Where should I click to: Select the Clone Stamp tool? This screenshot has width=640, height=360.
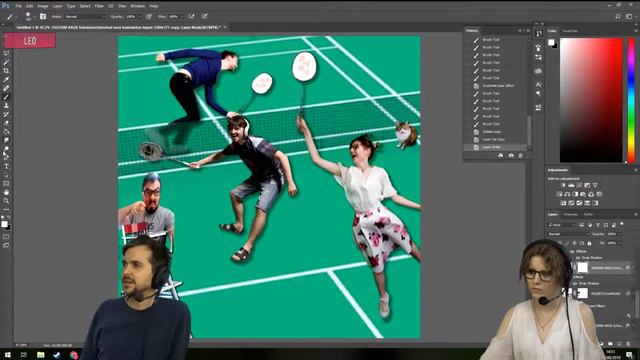tap(6, 105)
